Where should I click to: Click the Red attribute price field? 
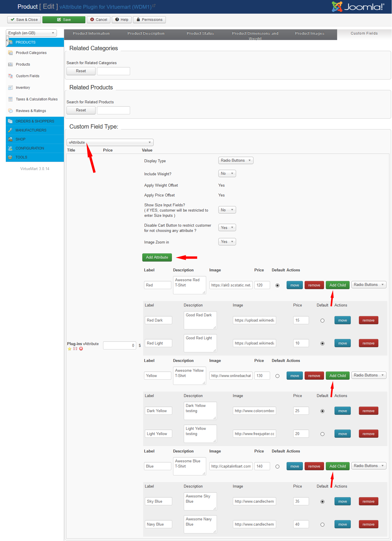(x=262, y=285)
